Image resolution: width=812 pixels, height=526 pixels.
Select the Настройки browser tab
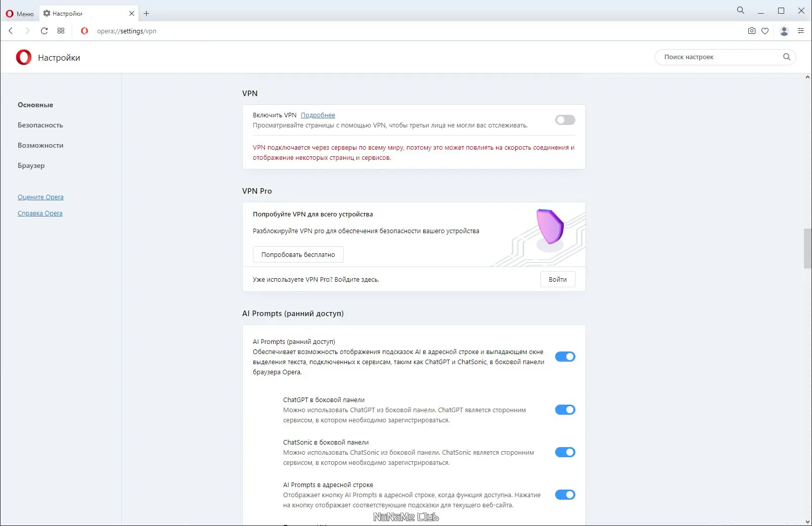pyautogui.click(x=89, y=14)
